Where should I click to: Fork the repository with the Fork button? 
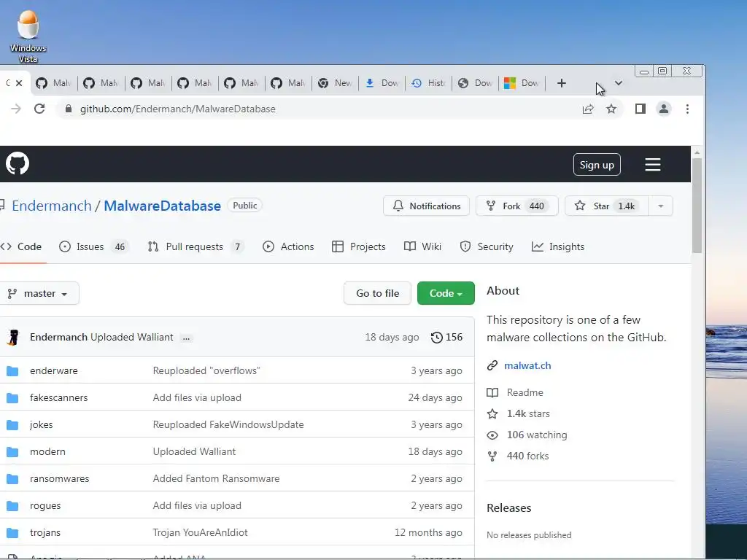click(517, 206)
